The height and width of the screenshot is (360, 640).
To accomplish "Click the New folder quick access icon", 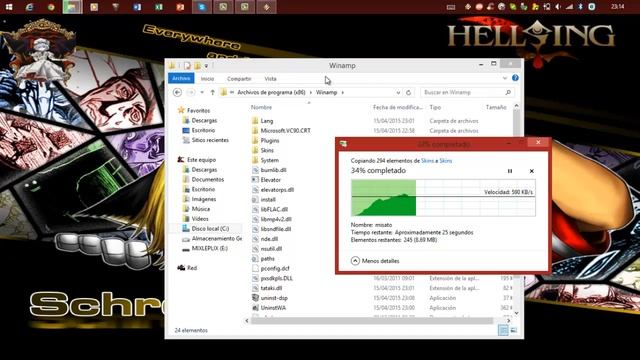I will pos(198,65).
